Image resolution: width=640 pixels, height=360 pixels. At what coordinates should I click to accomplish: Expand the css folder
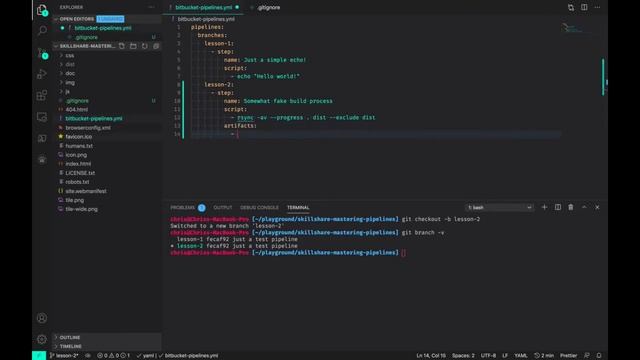click(70, 55)
